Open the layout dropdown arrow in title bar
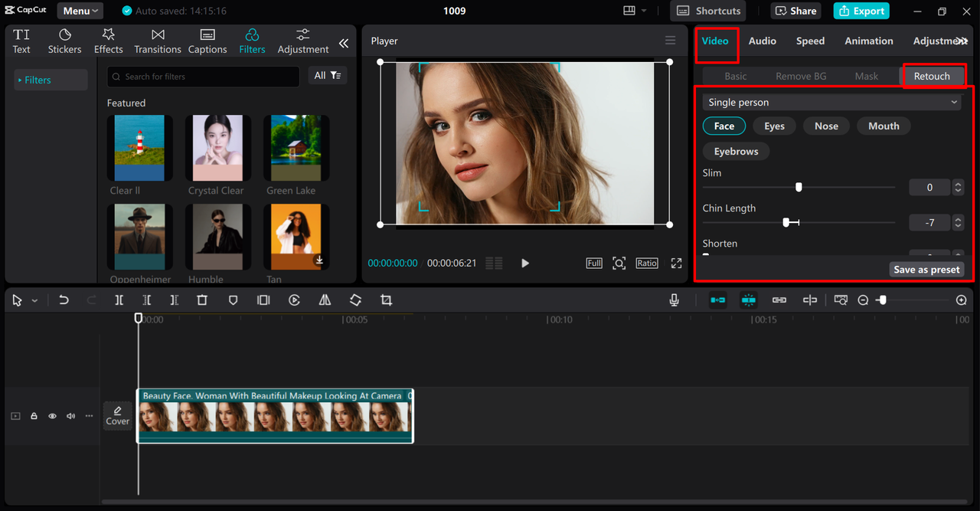This screenshot has height=511, width=980. tap(644, 11)
